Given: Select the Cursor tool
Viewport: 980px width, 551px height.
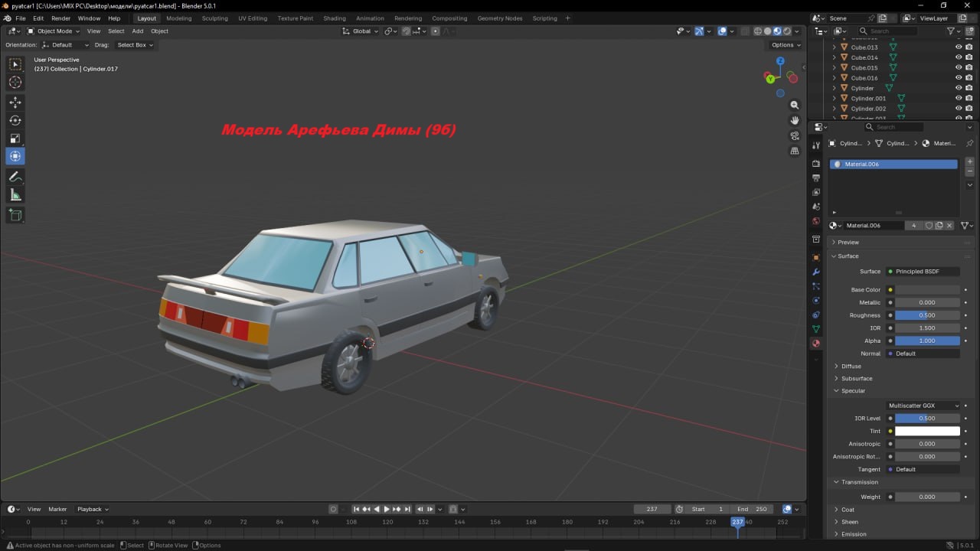Looking at the screenshot, I should coord(15,82).
